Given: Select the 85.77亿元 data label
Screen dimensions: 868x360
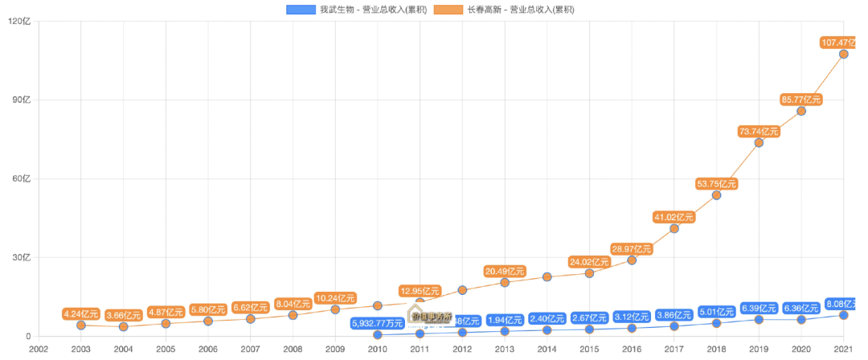Looking at the screenshot, I should (801, 100).
